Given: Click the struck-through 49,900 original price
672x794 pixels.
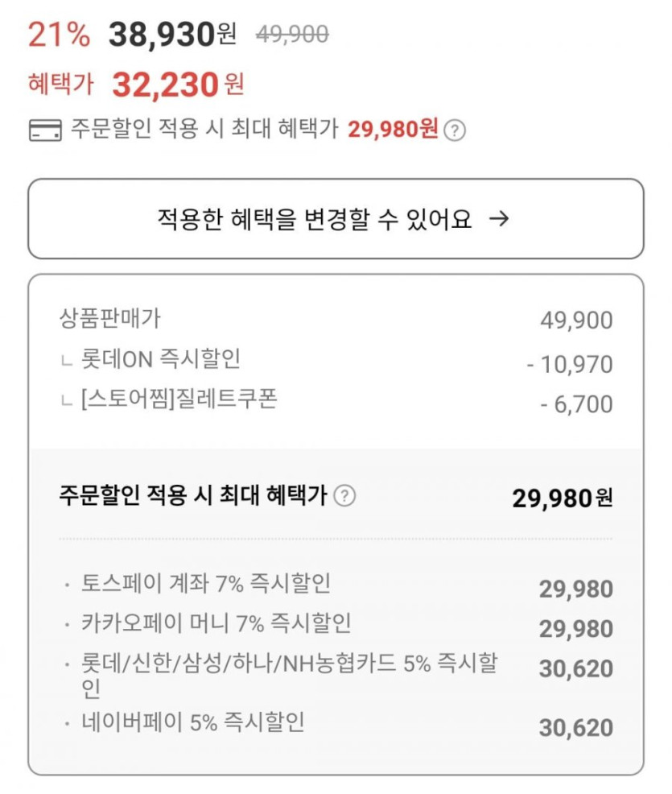Looking at the screenshot, I should 292,35.
